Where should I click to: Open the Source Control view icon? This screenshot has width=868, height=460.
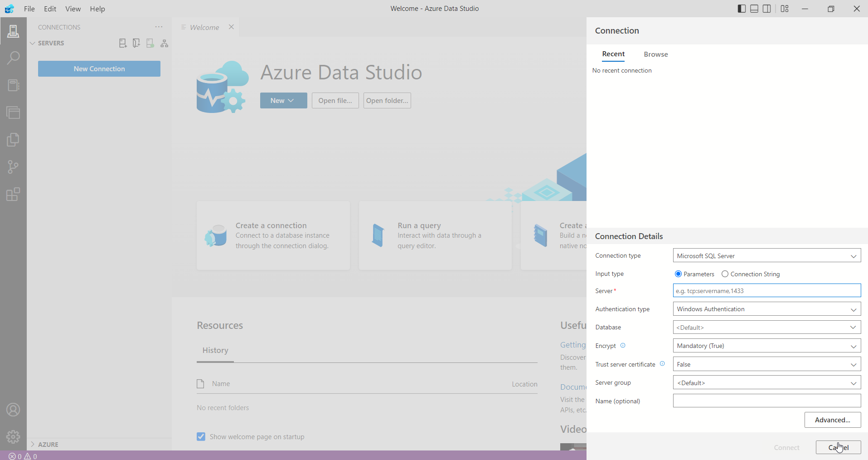(13, 167)
